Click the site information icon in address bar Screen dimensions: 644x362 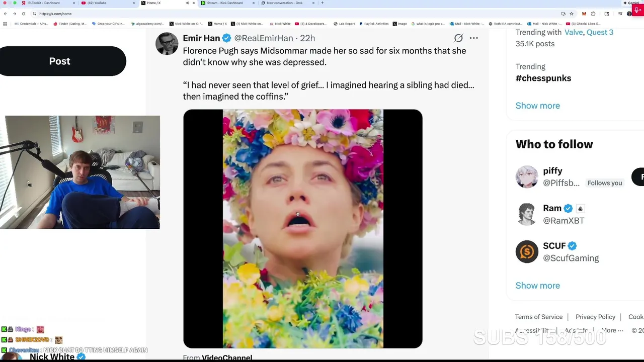(34, 14)
